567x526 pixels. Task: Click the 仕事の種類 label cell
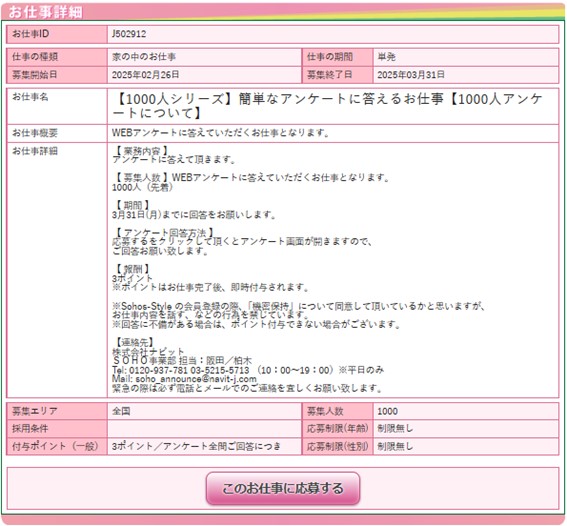(57, 57)
